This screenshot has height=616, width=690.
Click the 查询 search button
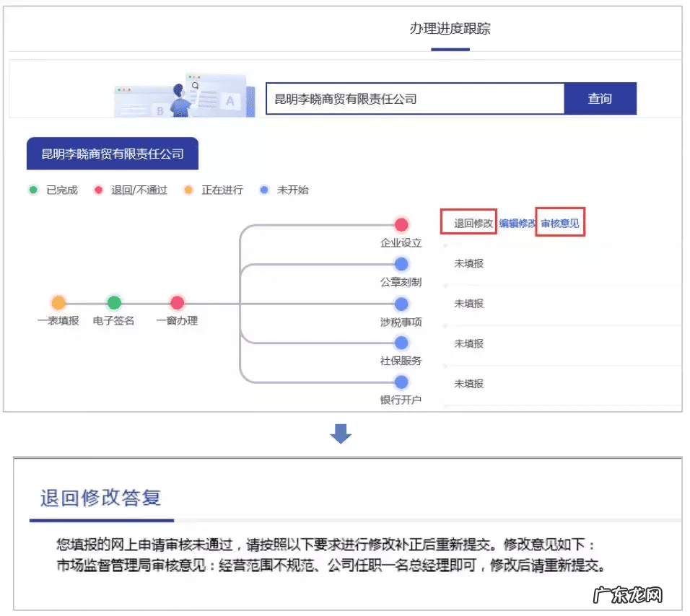(599, 98)
